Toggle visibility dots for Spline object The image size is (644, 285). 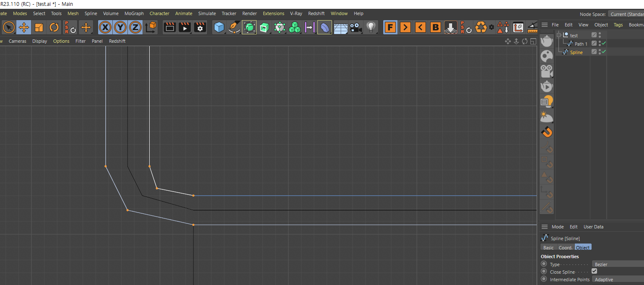coord(600,52)
